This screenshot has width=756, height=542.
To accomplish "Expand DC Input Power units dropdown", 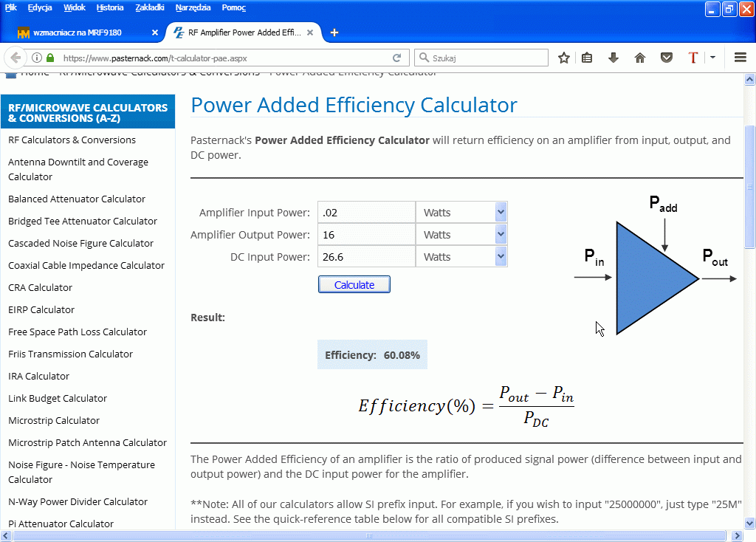I will click(x=501, y=257).
